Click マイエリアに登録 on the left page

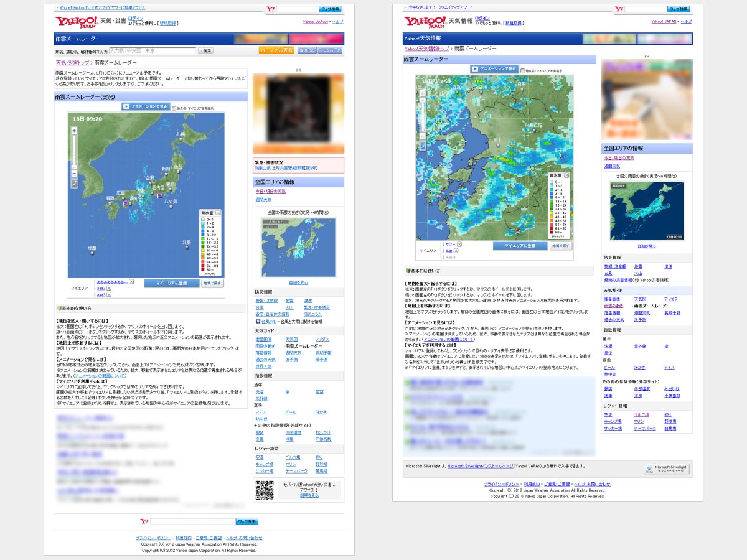pos(172,283)
